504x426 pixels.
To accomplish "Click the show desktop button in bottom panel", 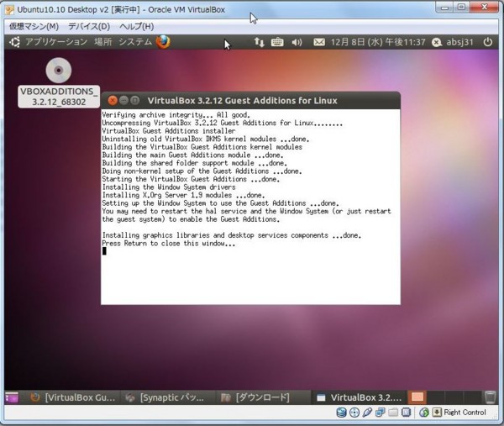I will pyautogui.click(x=13, y=397).
